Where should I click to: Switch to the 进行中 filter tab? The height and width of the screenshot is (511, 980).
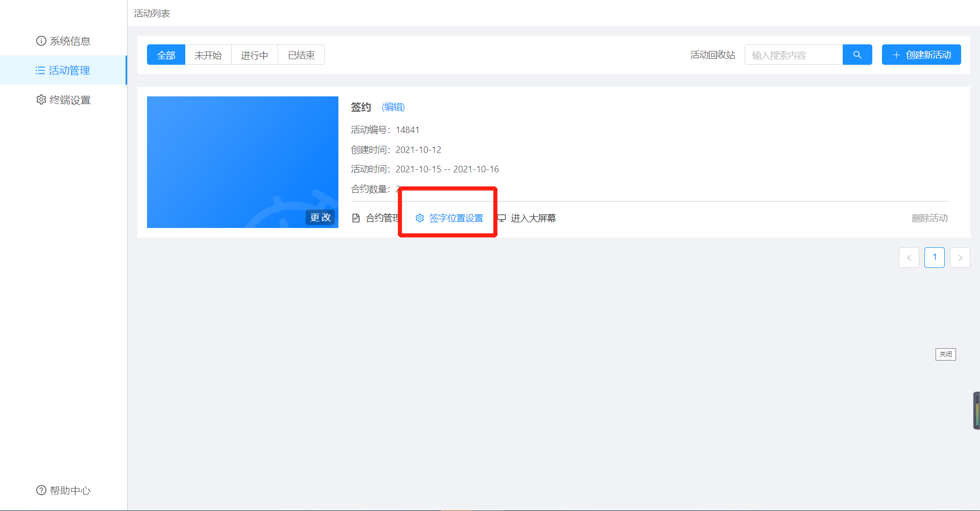coord(255,55)
